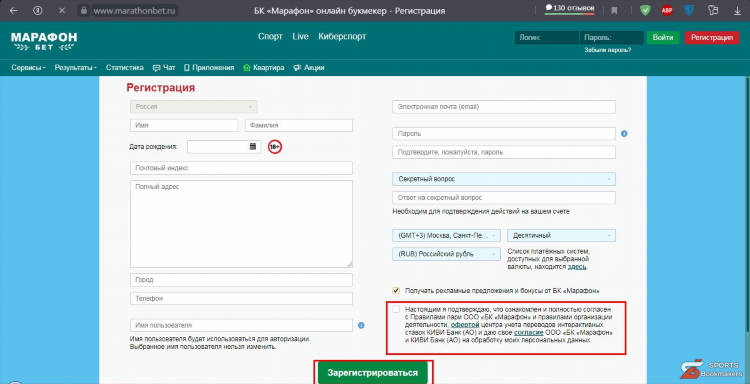The width and height of the screenshot is (750, 384).
Task: Click the 18+ age restriction badge
Action: pyautogui.click(x=275, y=147)
